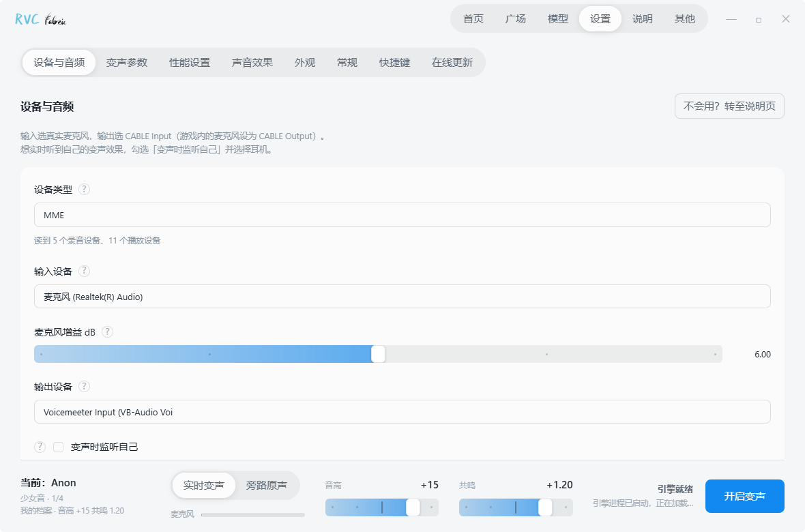Switch to 旁路原声 mode
The height and width of the screenshot is (532, 805).
[x=267, y=485]
